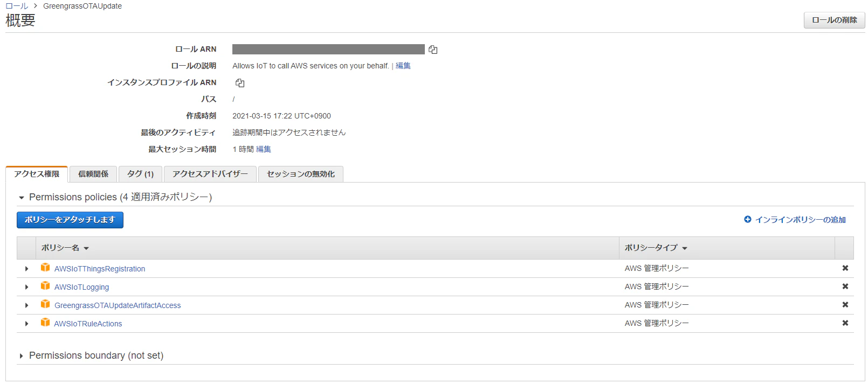Viewport: 868px width, 384px height.
Task: Edit the role description
Action: pyautogui.click(x=403, y=66)
